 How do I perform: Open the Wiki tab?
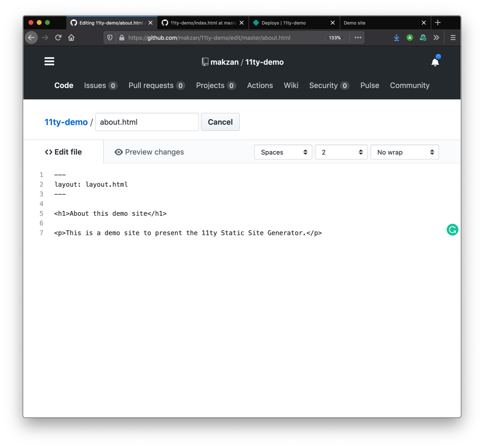pyautogui.click(x=291, y=85)
